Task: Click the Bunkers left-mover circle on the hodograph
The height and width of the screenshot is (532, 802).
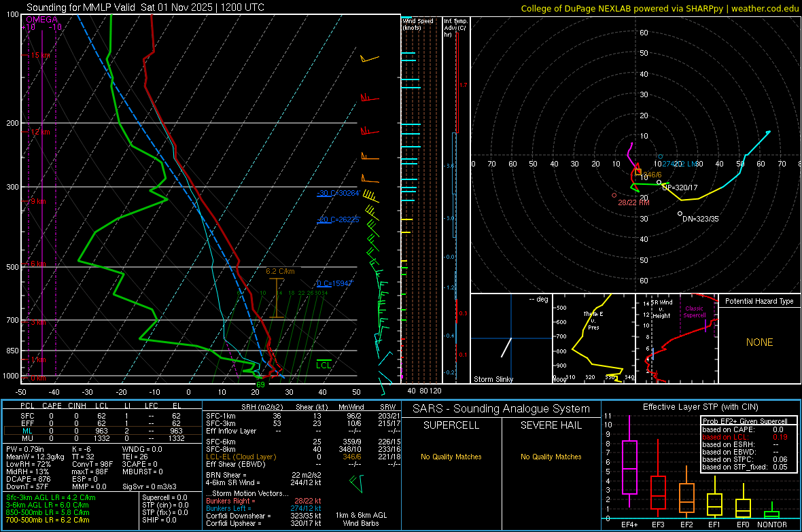Action: tap(661, 156)
